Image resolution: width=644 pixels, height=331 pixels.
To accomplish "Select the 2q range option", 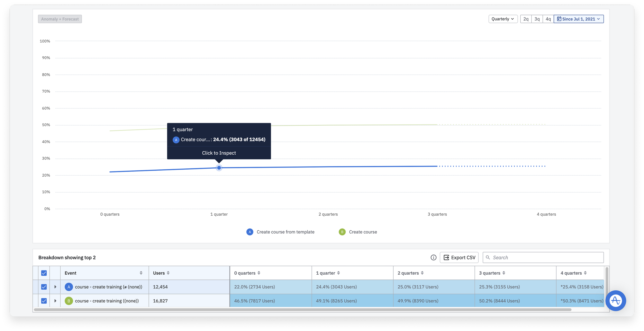I will (x=526, y=19).
